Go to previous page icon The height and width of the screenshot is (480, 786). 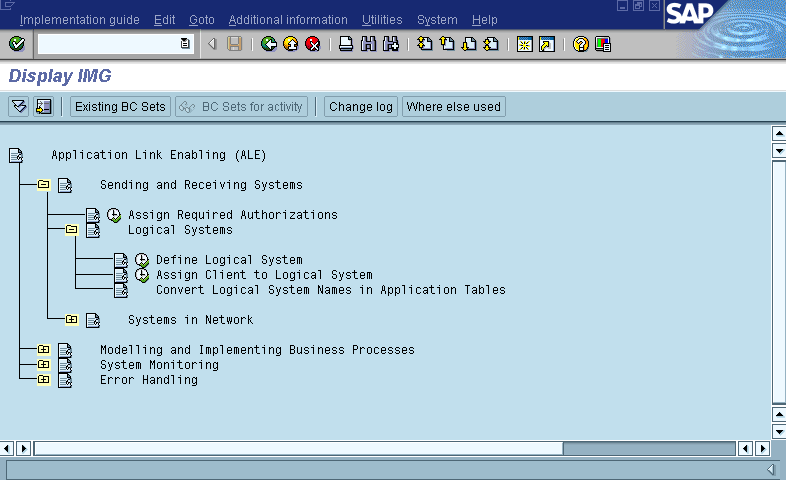tap(447, 44)
